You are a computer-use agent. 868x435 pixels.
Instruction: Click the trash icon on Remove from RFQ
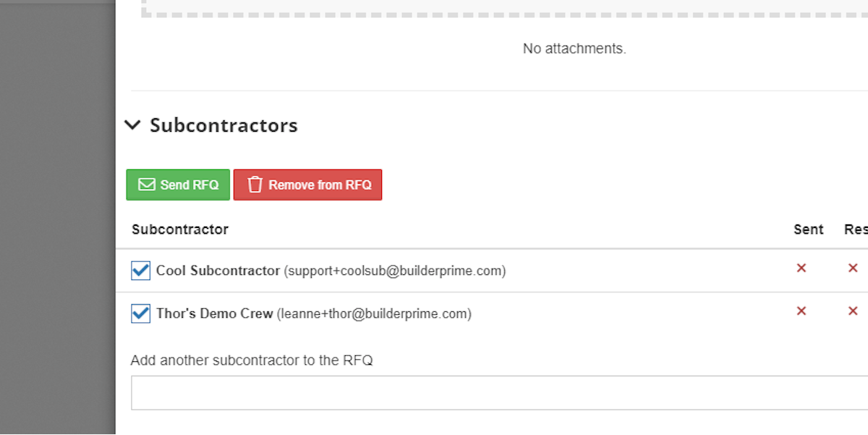point(255,185)
